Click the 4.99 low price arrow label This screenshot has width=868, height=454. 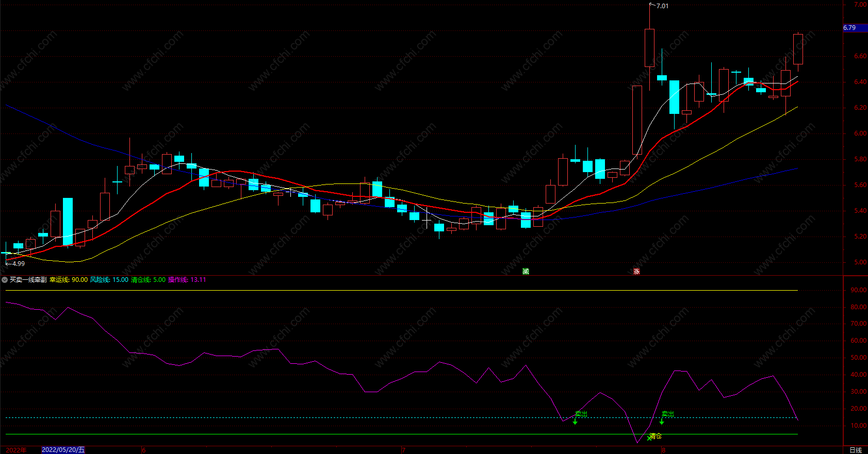pos(15,263)
